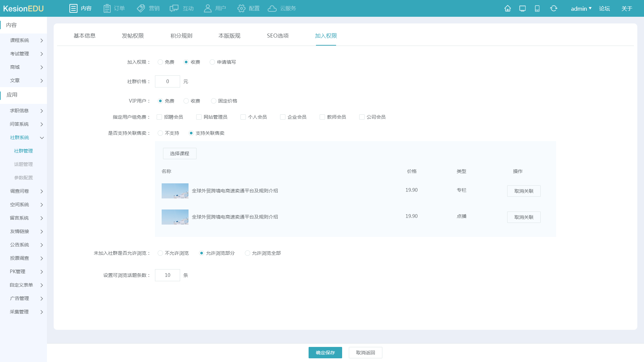
Task: Open mobile preview phone icon
Action: pos(537,8)
